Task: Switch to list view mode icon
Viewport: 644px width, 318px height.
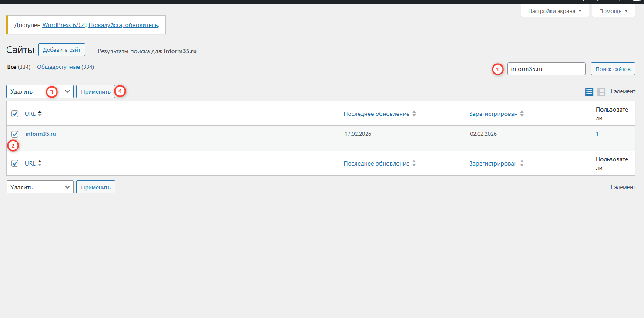Action: coord(589,92)
